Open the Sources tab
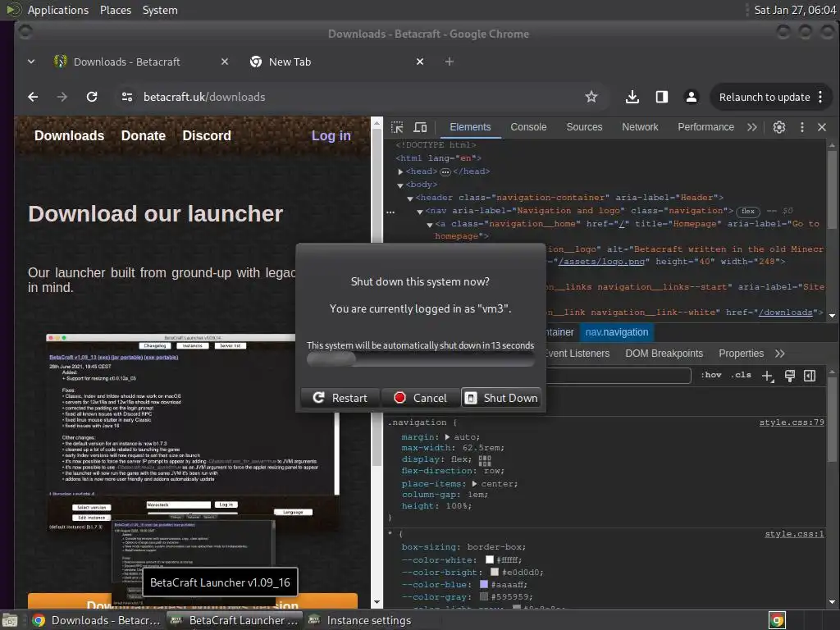 coord(584,127)
